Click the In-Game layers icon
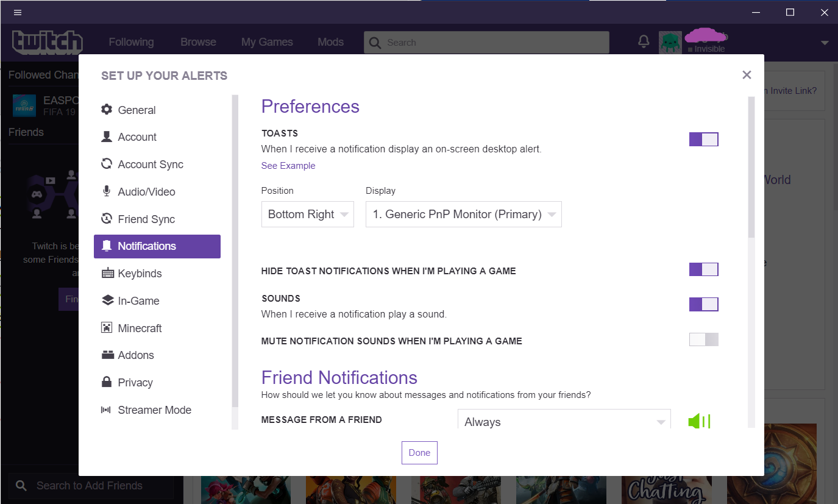 coord(107,300)
